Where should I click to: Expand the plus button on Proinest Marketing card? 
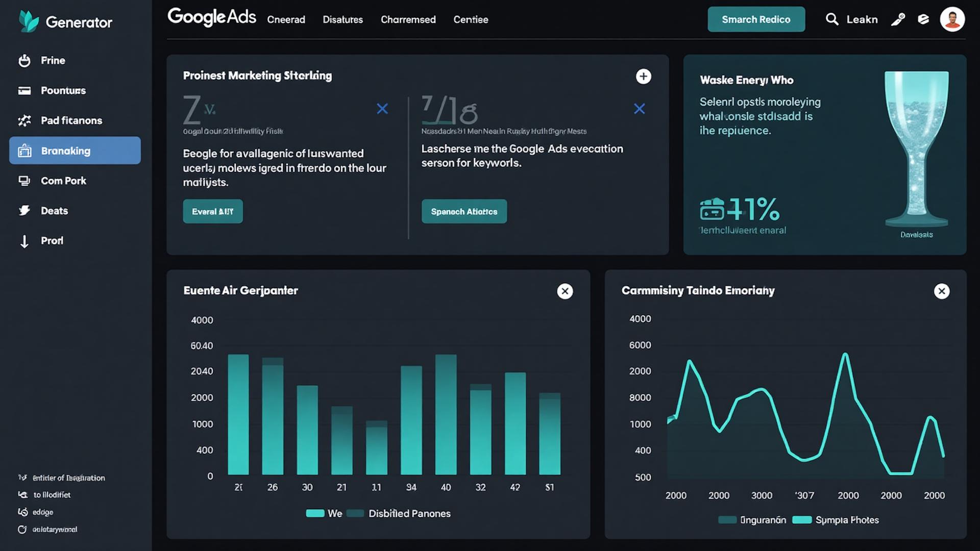click(644, 76)
